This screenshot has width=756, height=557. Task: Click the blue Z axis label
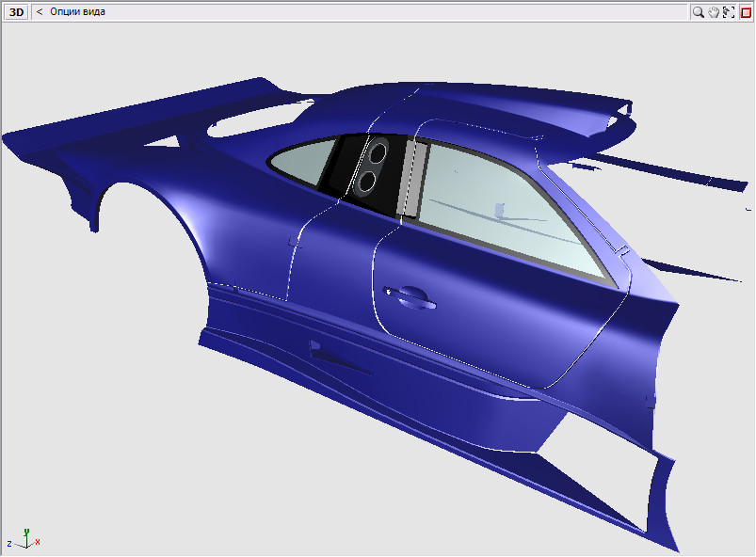click(x=9, y=544)
